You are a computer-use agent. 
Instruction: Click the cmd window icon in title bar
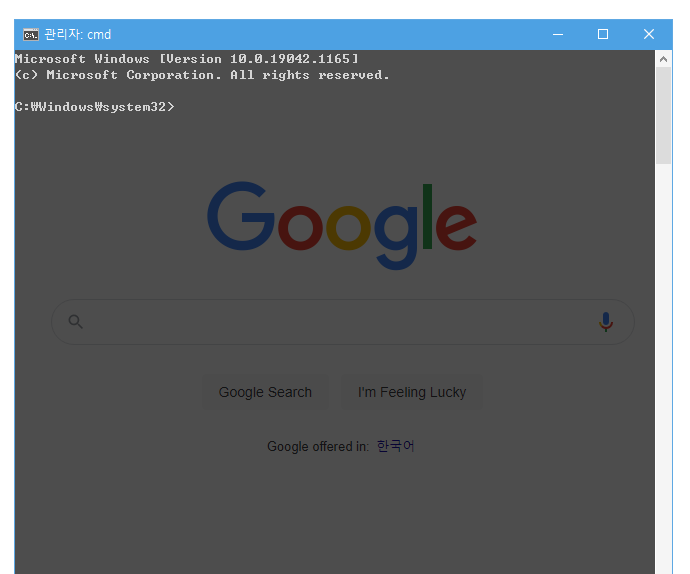[31, 34]
